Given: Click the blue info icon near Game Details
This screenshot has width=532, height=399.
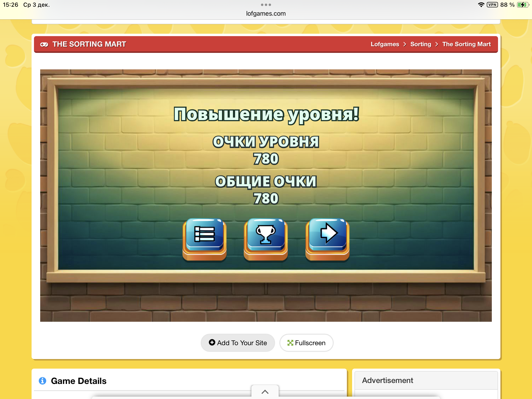Looking at the screenshot, I should pyautogui.click(x=43, y=381).
